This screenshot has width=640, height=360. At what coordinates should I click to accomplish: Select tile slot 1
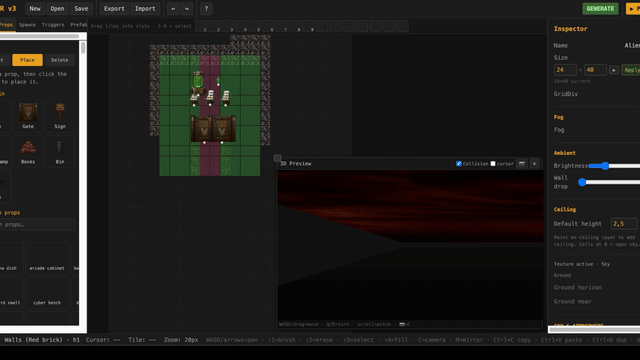201,26
